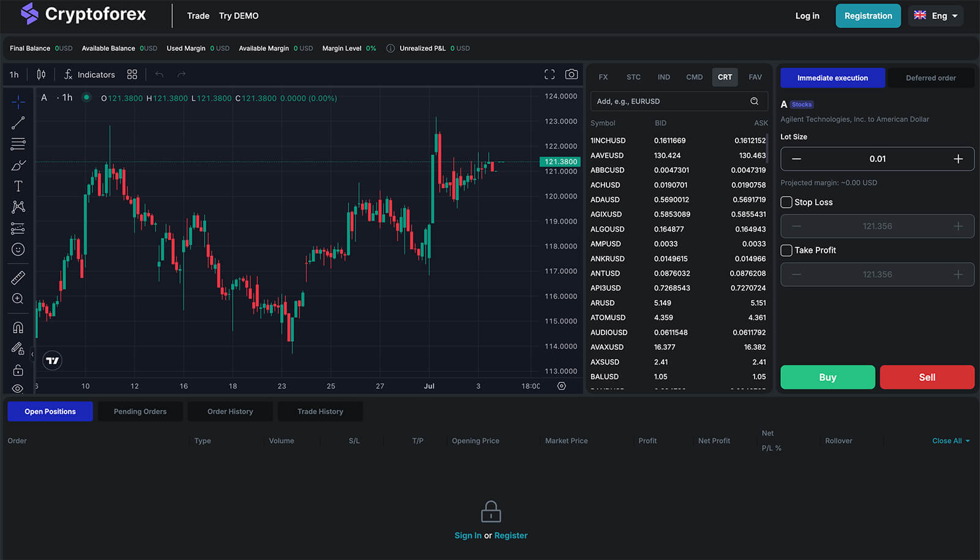Open the 1h timeframe selector
The height and width of the screenshot is (560, 980).
(x=14, y=75)
